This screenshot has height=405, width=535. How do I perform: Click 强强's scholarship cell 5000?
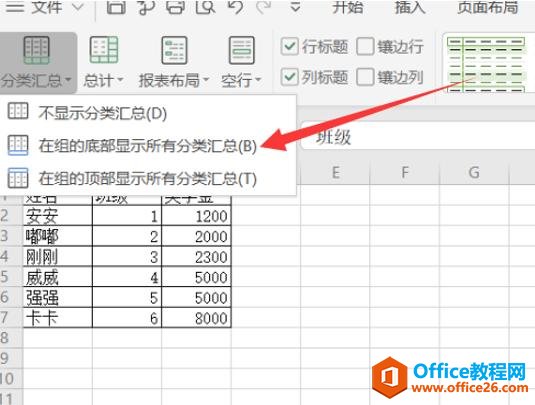point(196,297)
